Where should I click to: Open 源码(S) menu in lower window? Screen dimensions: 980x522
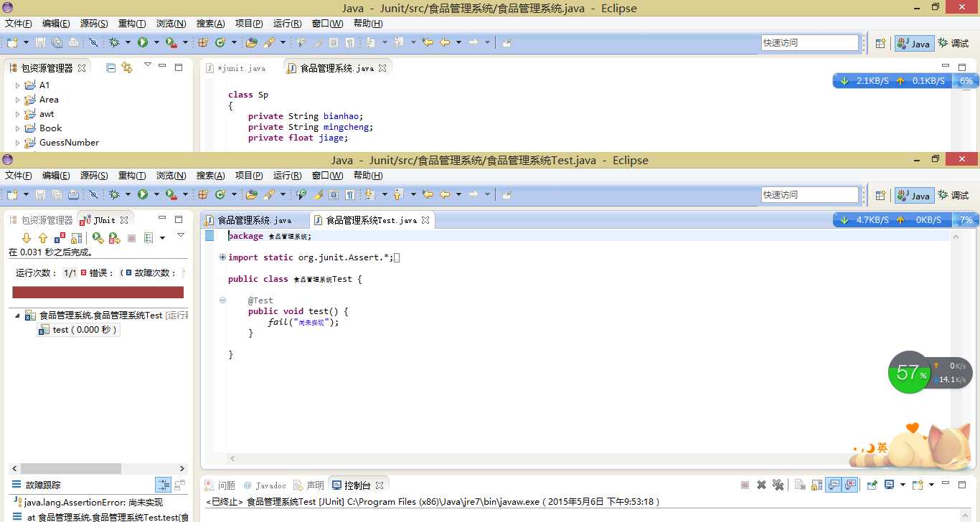click(94, 175)
